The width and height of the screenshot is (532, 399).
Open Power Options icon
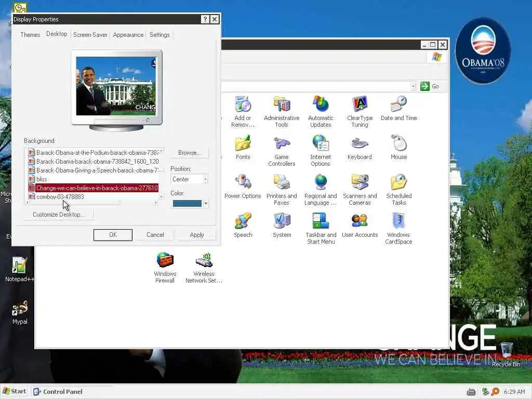(x=243, y=187)
